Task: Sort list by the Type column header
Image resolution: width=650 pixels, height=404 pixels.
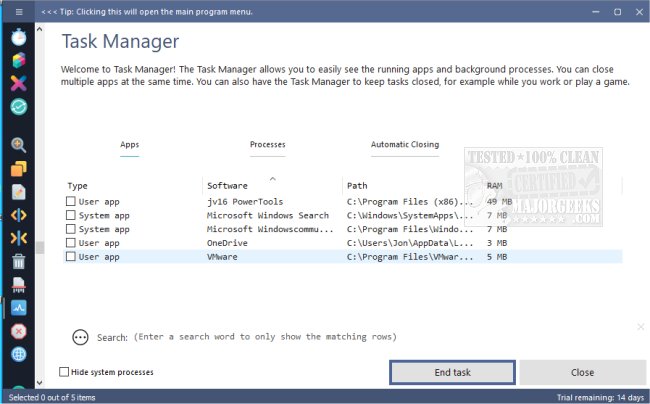Action: tap(78, 186)
